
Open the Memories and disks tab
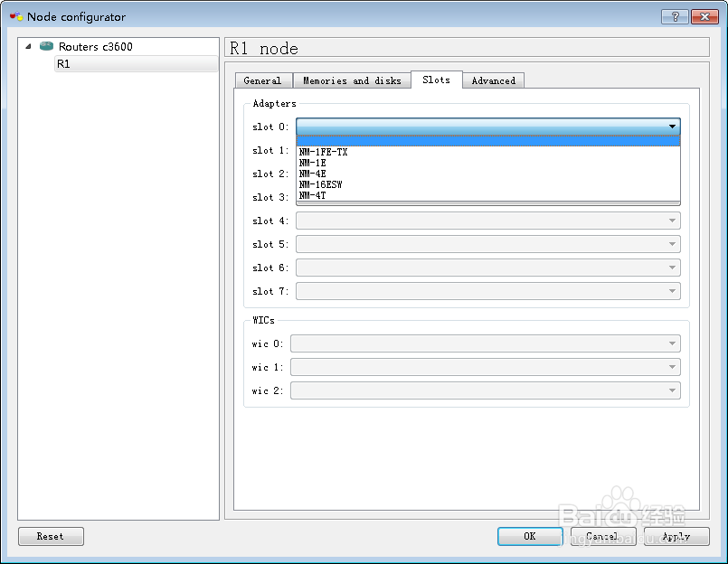click(x=352, y=80)
